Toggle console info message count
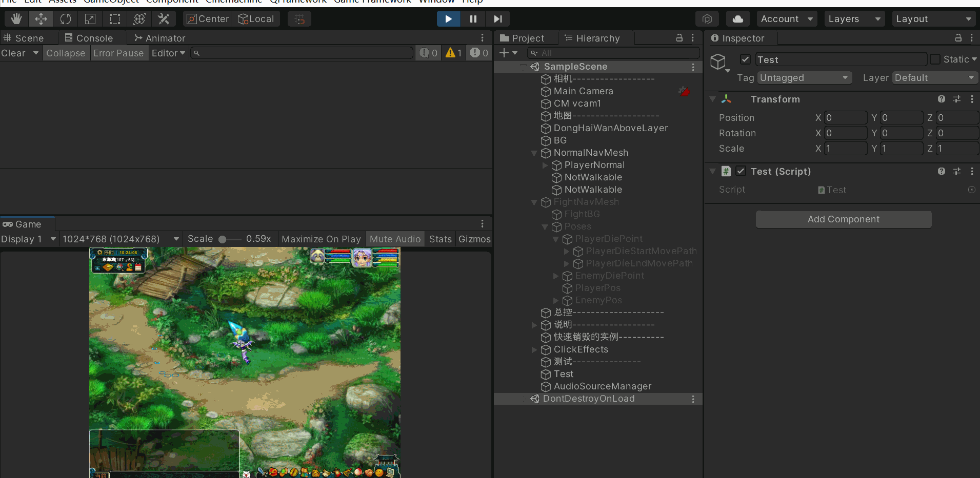 tap(428, 53)
